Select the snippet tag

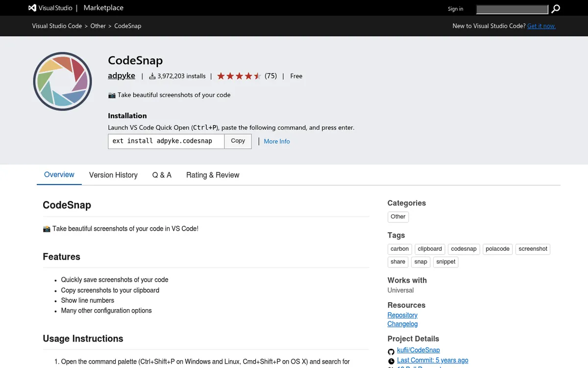tap(446, 262)
